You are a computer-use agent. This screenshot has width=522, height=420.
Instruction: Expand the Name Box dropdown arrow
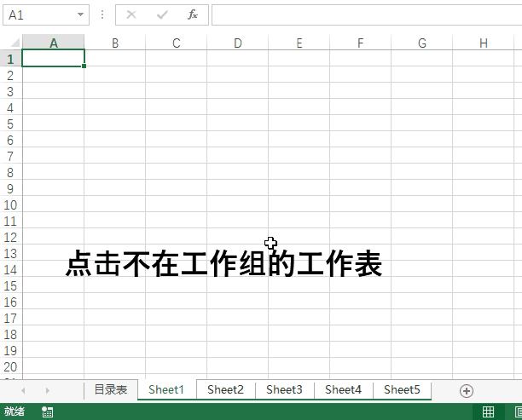(80, 14)
